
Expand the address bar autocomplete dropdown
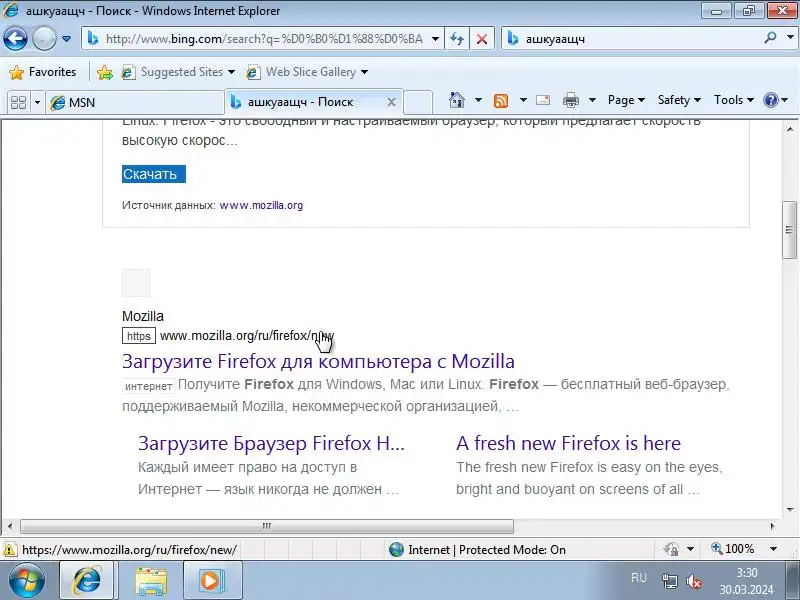point(435,39)
